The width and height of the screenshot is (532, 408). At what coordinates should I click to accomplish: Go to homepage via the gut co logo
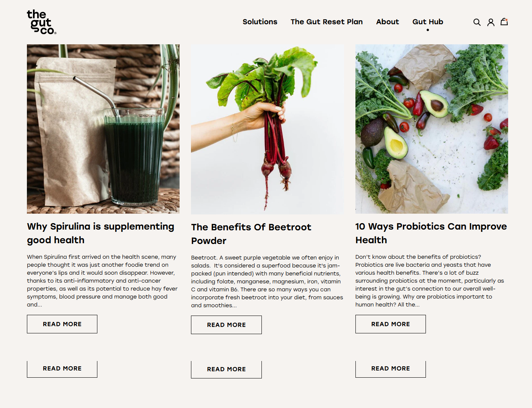(x=42, y=22)
